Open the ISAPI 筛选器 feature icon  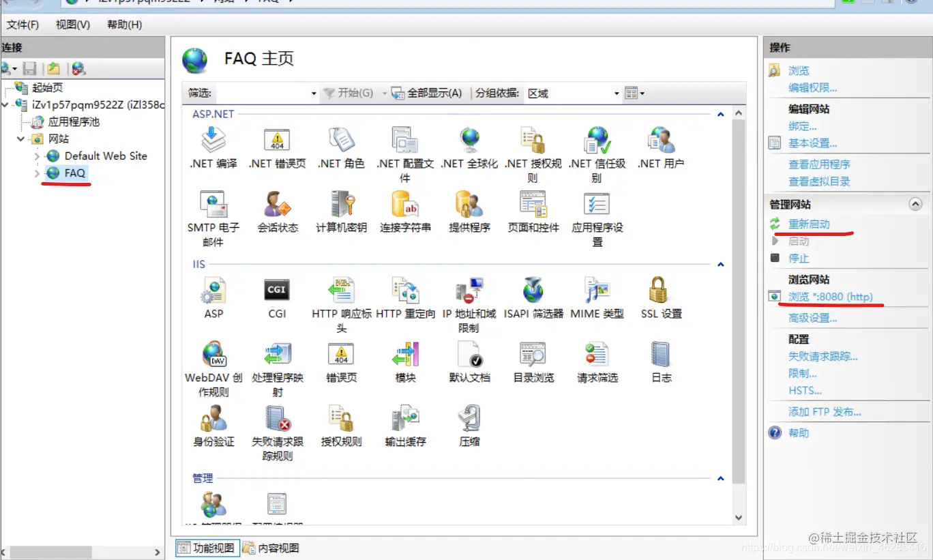coord(533,290)
